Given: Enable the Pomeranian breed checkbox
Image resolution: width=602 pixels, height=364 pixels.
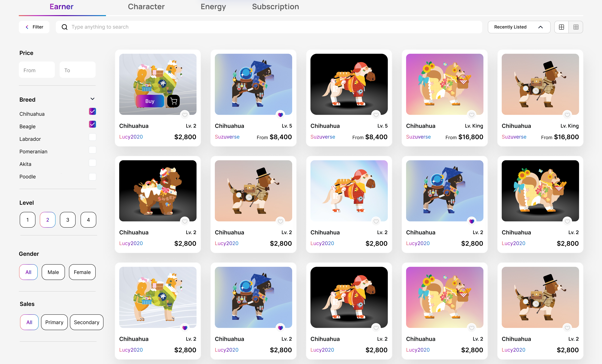Looking at the screenshot, I should (x=92, y=150).
